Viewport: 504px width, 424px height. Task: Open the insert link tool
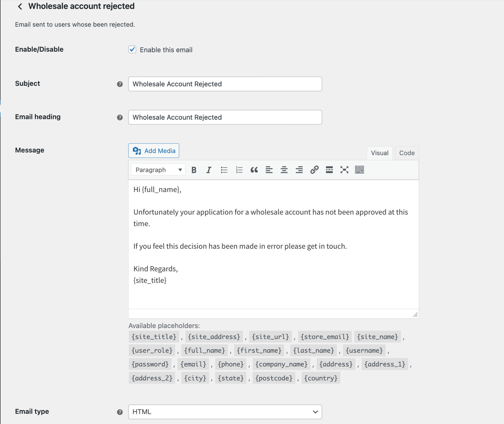[x=314, y=170]
